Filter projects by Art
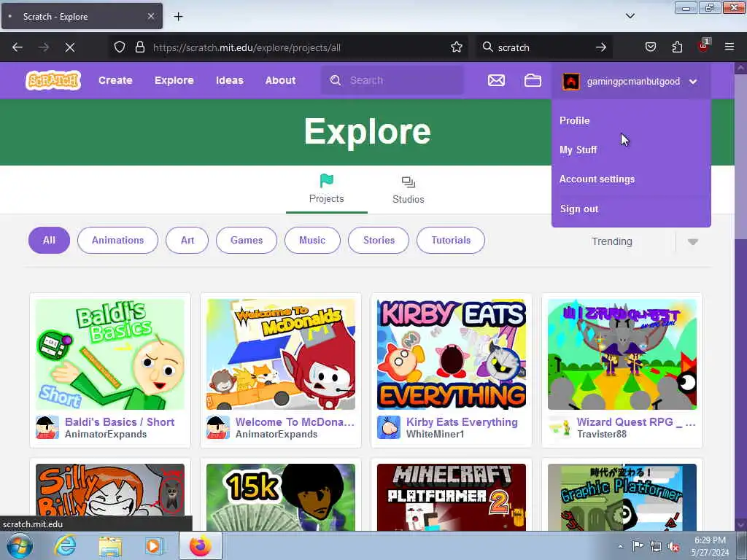The width and height of the screenshot is (747, 560). pyautogui.click(x=187, y=241)
